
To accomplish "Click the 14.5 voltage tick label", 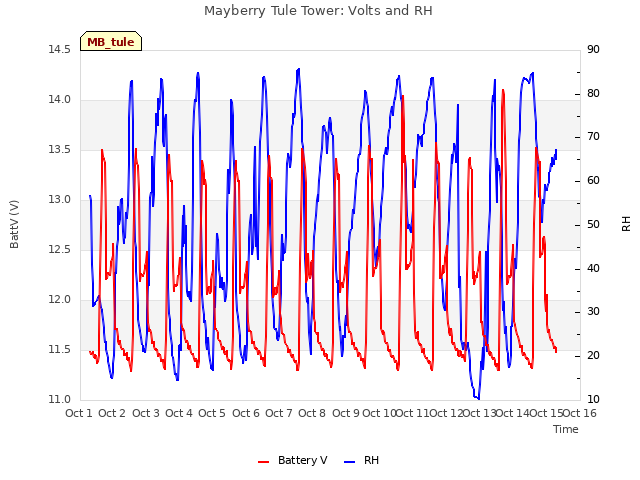I will click(59, 50).
